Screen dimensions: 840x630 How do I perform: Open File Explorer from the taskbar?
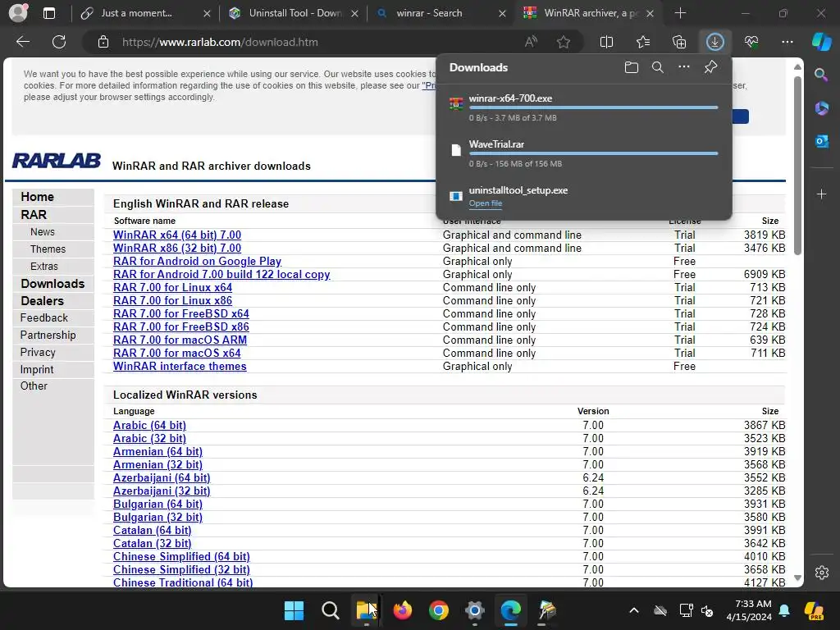(367, 610)
